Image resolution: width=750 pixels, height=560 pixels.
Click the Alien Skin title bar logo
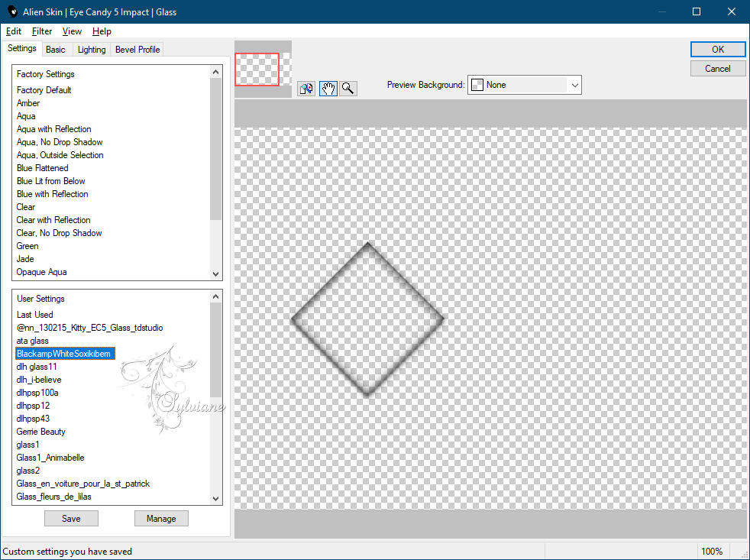click(12, 11)
